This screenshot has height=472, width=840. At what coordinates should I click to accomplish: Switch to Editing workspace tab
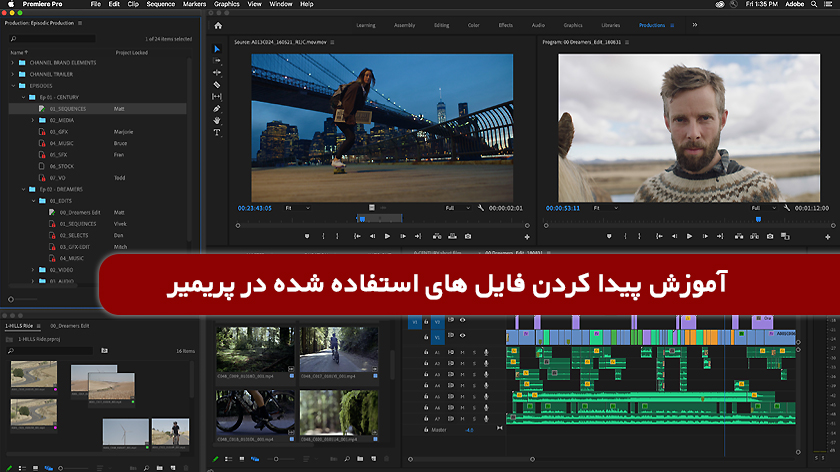[x=441, y=25]
